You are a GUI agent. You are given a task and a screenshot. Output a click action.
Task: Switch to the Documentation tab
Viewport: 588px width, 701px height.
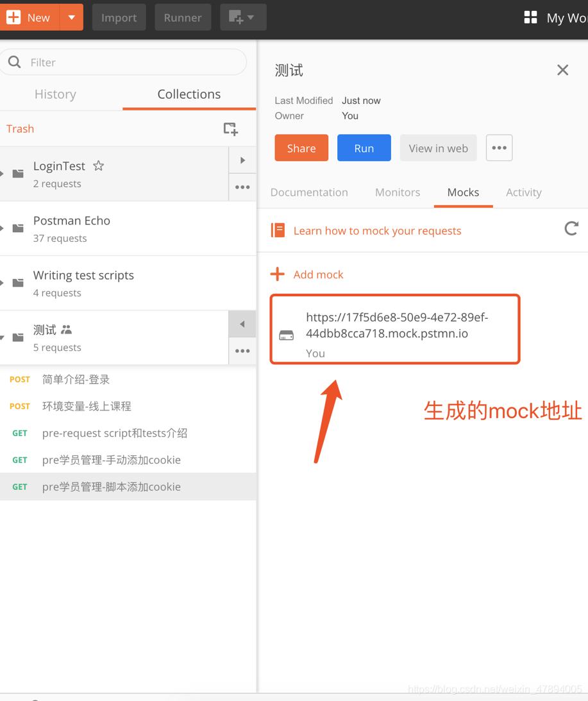pos(309,192)
